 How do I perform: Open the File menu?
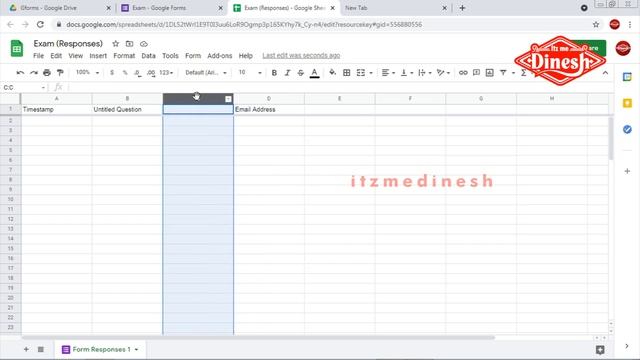(38, 56)
